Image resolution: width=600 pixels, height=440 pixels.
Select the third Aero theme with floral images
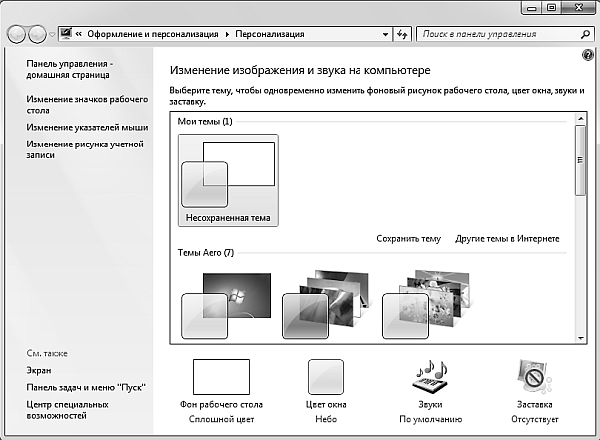coord(426,304)
